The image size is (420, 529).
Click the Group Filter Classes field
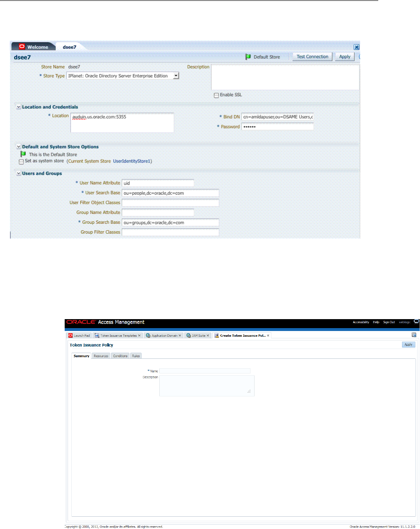[x=170, y=232]
